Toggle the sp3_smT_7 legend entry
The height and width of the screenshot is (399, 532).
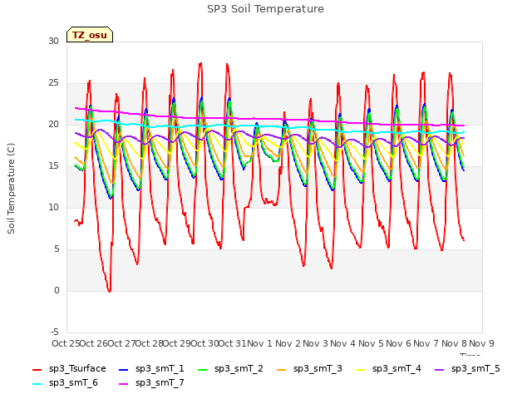coord(151,383)
